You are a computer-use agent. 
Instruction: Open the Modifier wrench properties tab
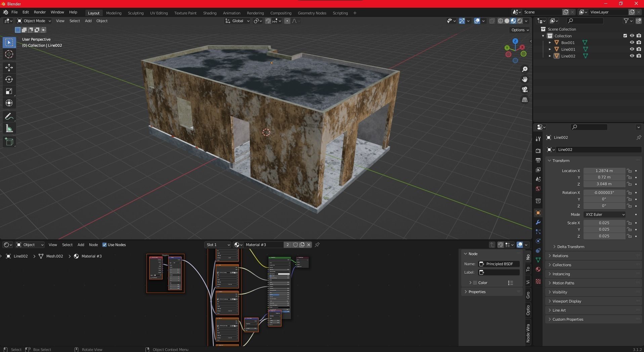click(538, 222)
